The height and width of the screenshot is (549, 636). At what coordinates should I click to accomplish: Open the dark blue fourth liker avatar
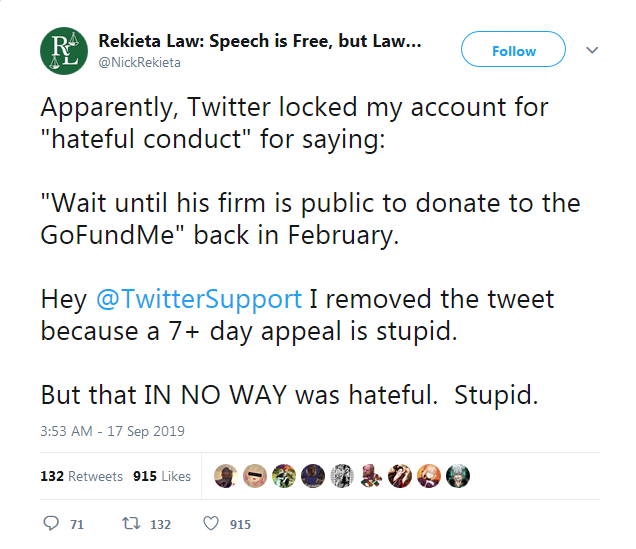(313, 476)
